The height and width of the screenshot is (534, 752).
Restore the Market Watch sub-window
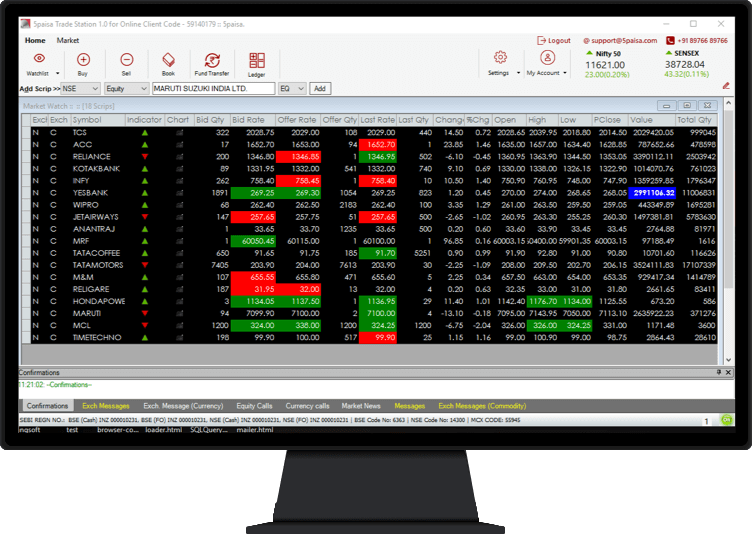tap(687, 106)
